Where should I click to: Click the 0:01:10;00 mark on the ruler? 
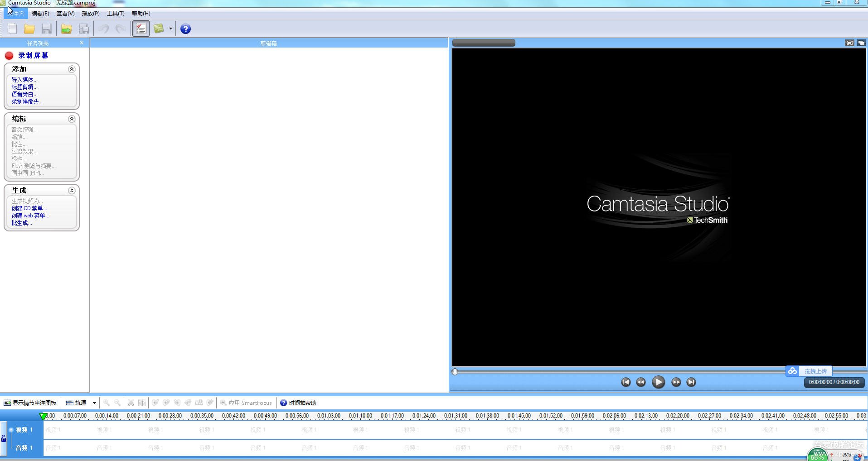pos(360,416)
